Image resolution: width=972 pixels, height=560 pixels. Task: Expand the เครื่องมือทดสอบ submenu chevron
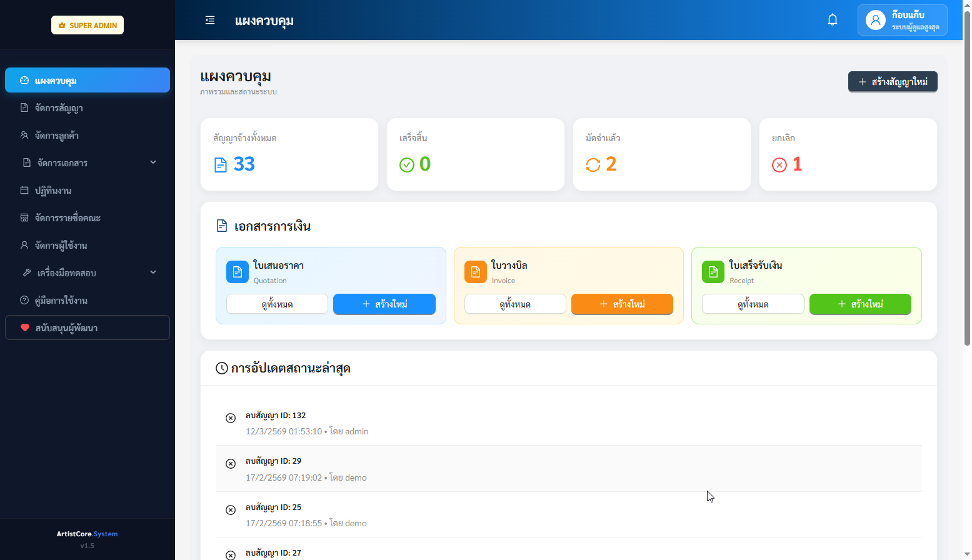153,272
